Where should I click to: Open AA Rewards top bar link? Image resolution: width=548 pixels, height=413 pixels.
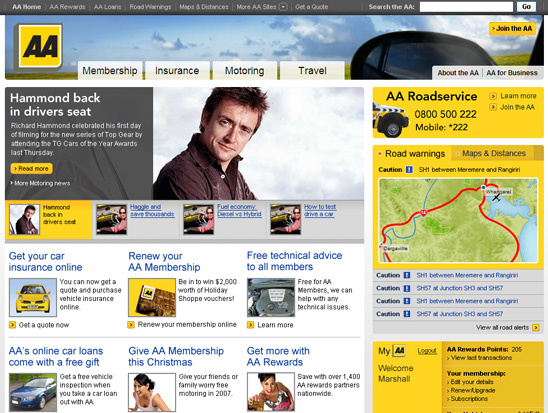[67, 7]
